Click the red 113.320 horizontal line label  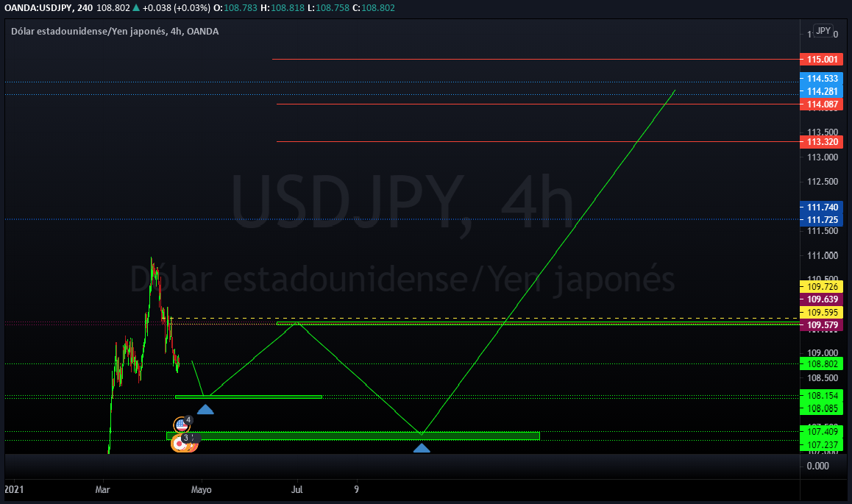tap(822, 142)
